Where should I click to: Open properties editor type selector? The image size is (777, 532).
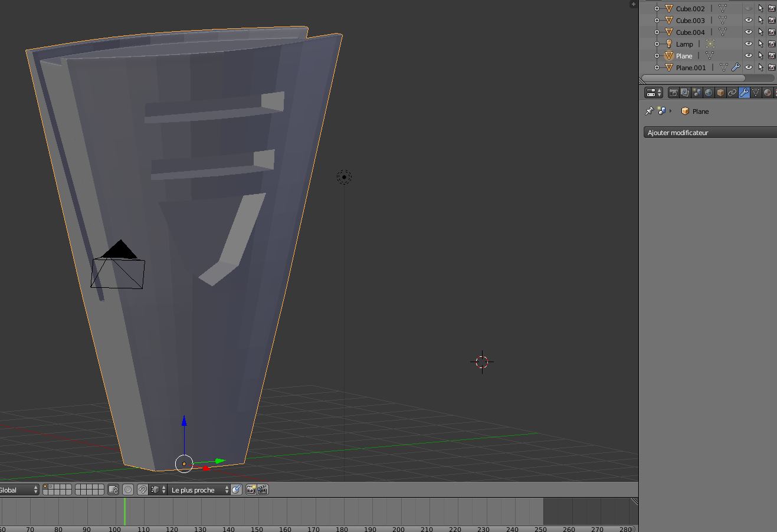point(654,93)
